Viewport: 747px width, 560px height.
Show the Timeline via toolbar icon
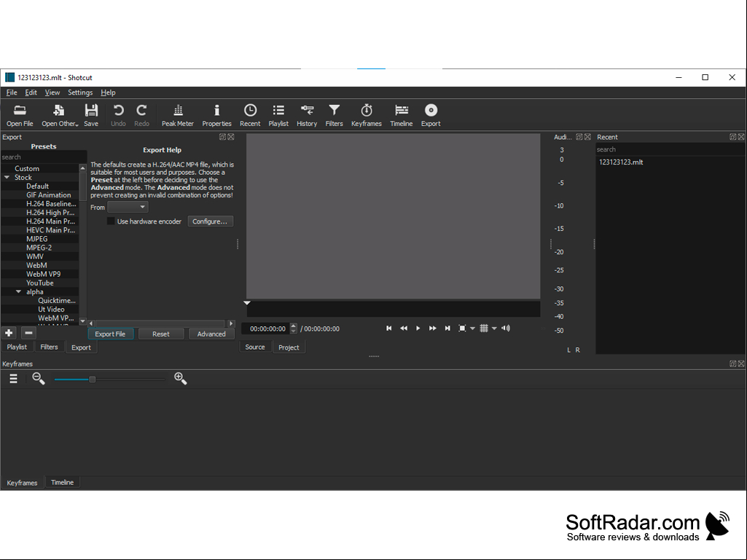[x=401, y=116]
